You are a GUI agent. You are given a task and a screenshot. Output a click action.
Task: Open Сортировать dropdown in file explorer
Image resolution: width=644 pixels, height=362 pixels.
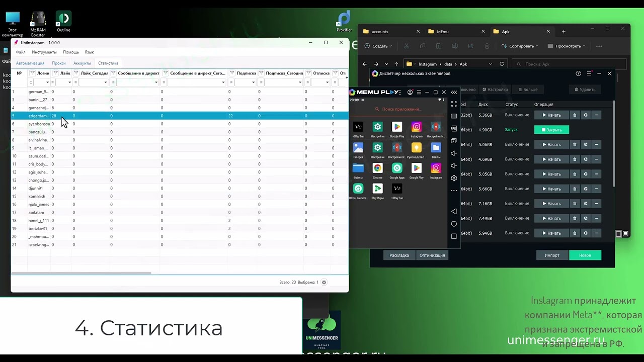point(520,46)
